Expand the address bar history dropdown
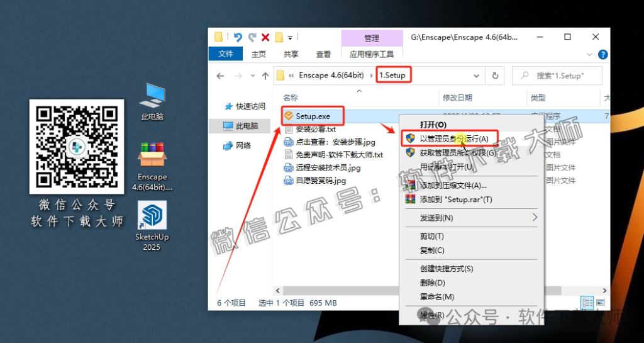 coord(477,76)
